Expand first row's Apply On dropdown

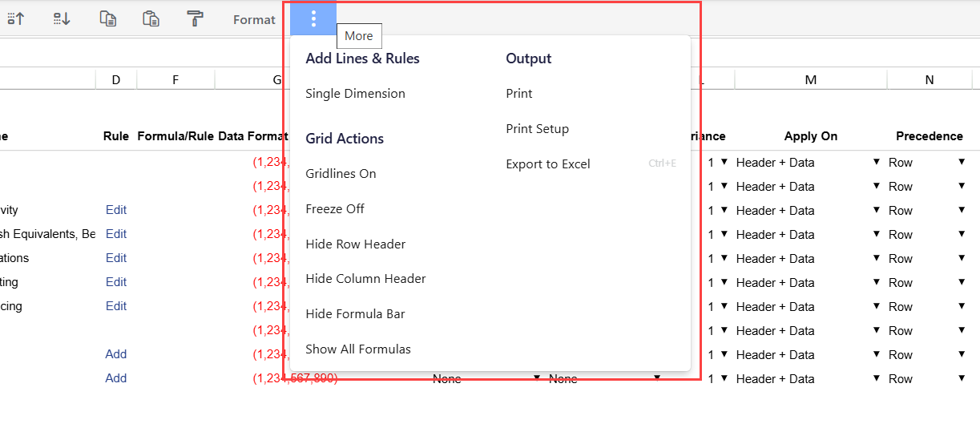coord(876,162)
